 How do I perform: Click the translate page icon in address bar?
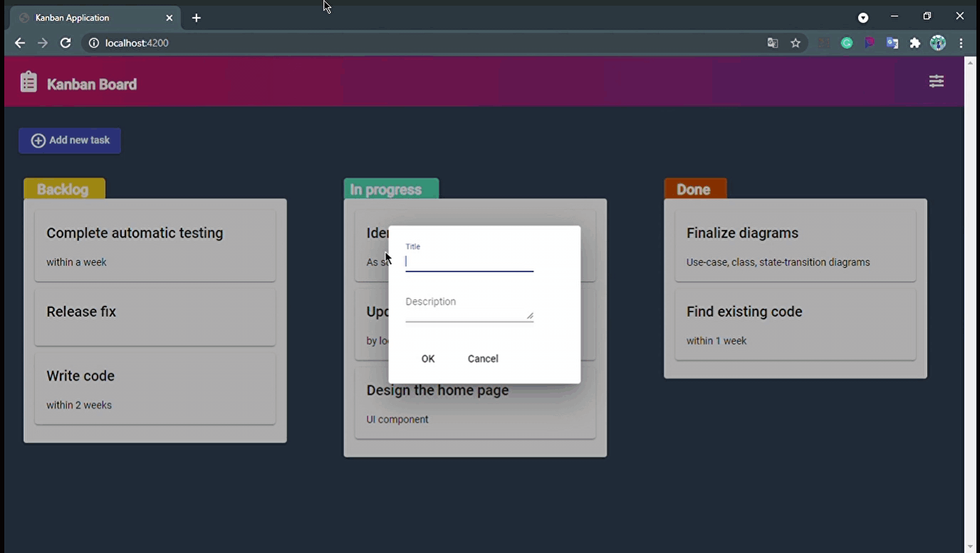pos(773,43)
